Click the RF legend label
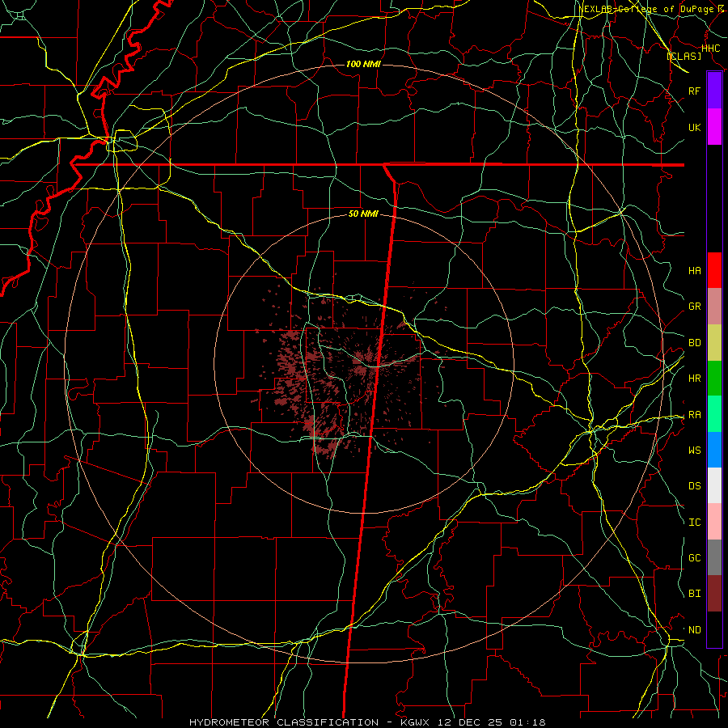 point(694,91)
